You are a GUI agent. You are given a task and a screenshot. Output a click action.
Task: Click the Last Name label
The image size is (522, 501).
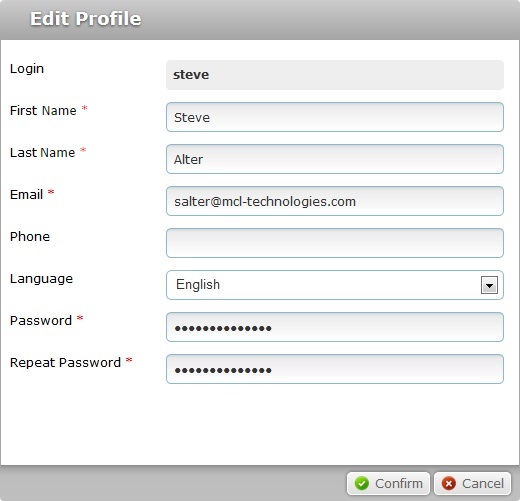click(43, 153)
